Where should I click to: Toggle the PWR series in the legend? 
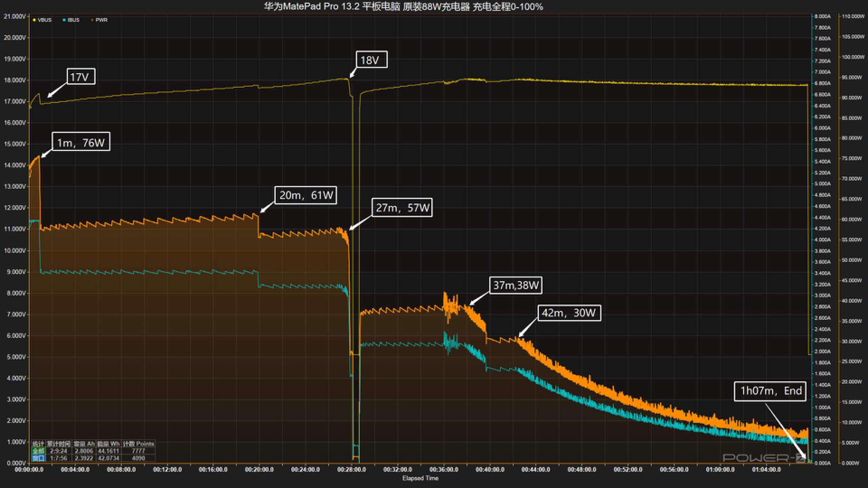click(99, 20)
